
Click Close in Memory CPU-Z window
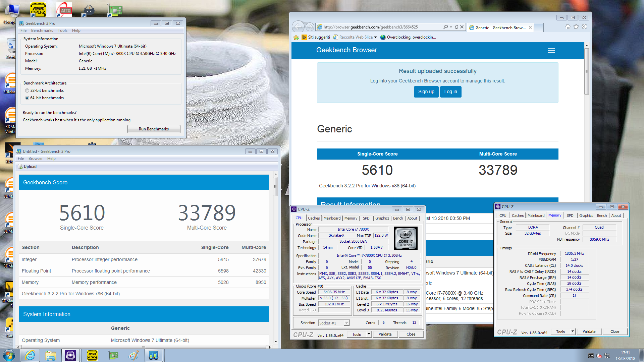click(615, 331)
